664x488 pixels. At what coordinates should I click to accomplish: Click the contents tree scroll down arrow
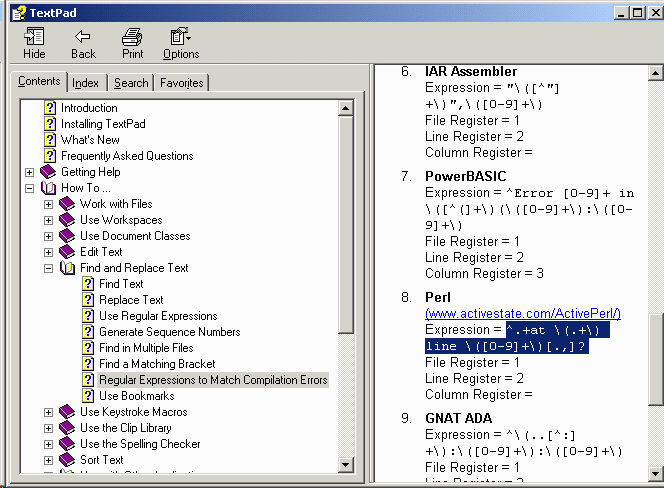tap(346, 465)
